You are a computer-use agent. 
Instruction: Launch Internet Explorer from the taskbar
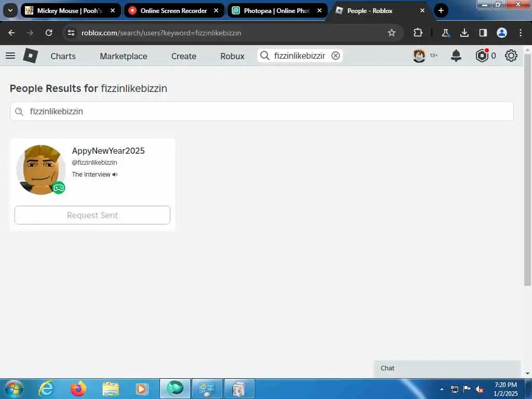tap(46, 389)
